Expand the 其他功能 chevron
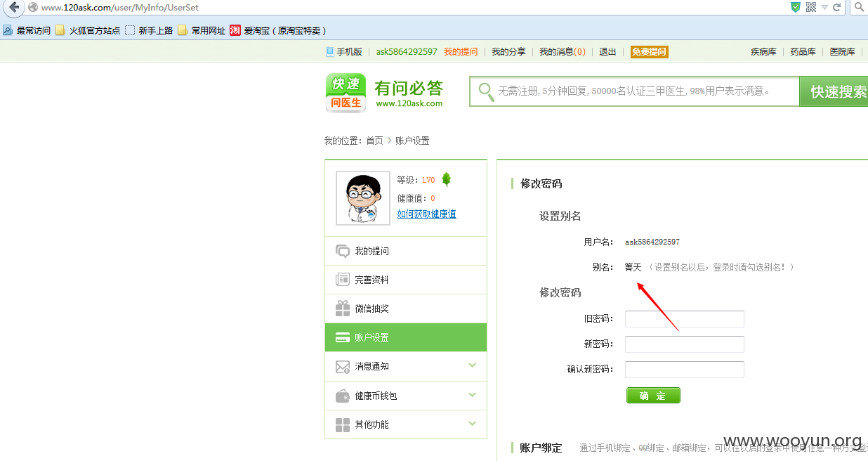The height and width of the screenshot is (461, 868). click(472, 424)
